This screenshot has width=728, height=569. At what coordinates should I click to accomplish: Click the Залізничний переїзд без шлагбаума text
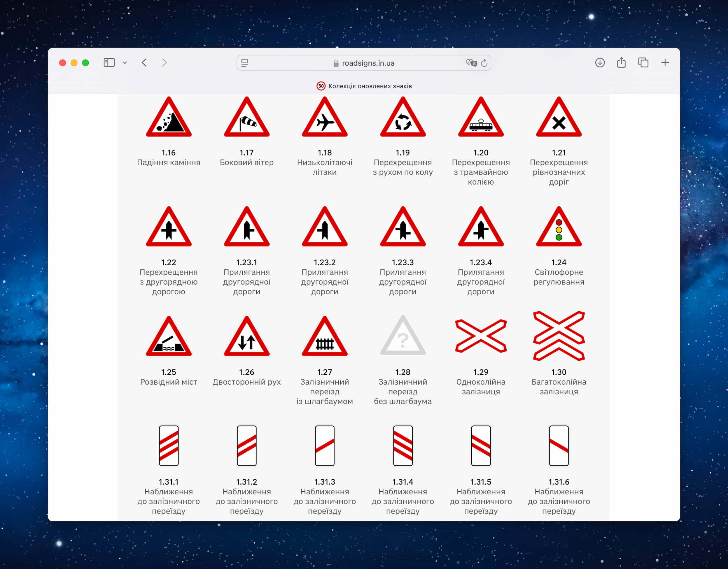[403, 392]
